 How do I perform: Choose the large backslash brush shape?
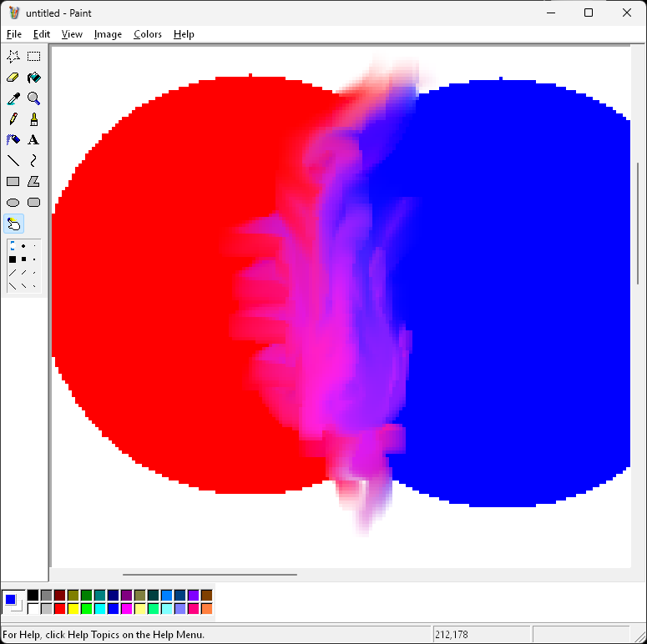pos(13,286)
